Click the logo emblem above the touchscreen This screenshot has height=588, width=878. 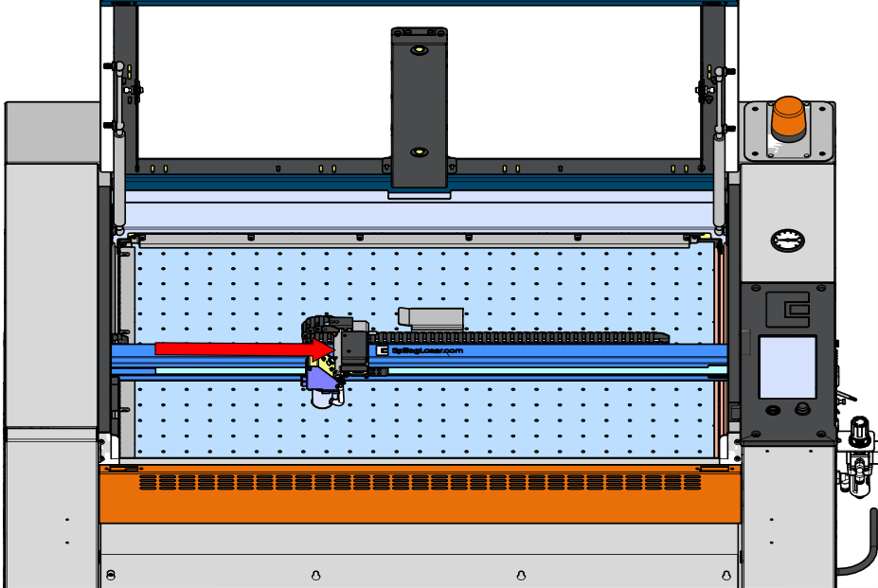786,306
